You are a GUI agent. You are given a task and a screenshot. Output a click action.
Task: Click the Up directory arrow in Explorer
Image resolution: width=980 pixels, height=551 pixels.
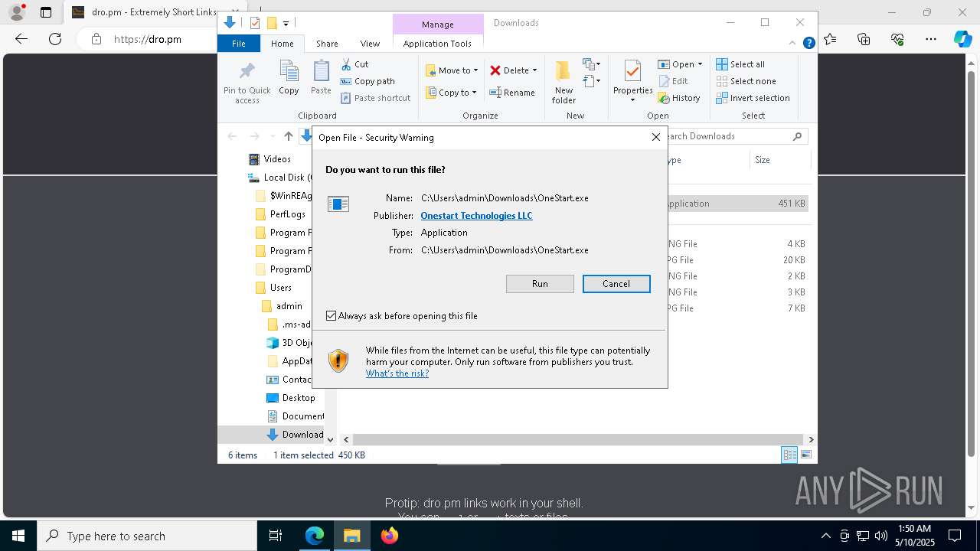[288, 136]
